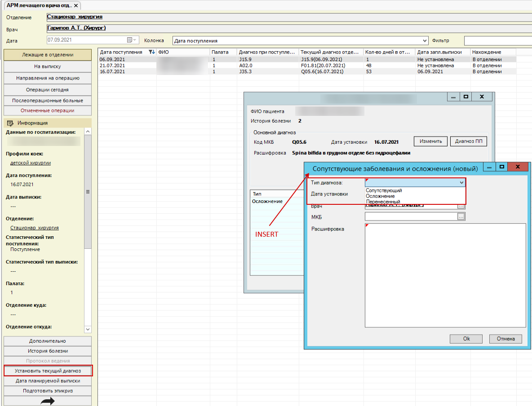Click the Дата запл.выписки column header

443,52
